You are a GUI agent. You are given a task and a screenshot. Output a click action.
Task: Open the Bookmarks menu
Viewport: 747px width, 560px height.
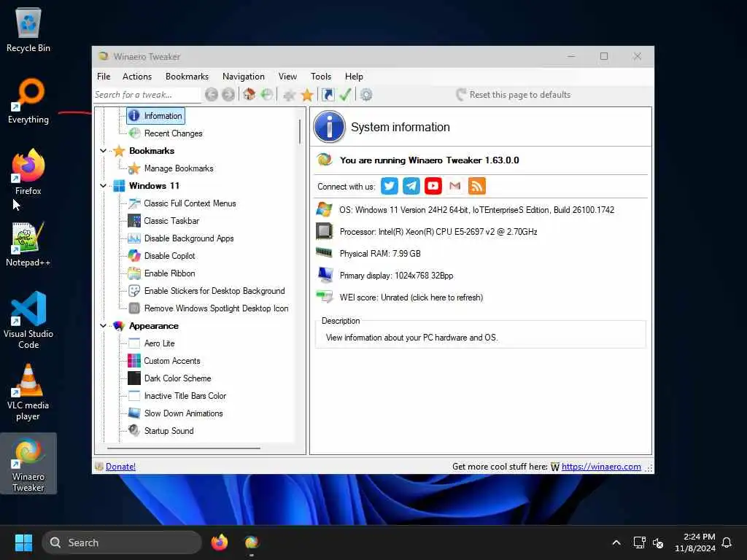pyautogui.click(x=187, y=76)
